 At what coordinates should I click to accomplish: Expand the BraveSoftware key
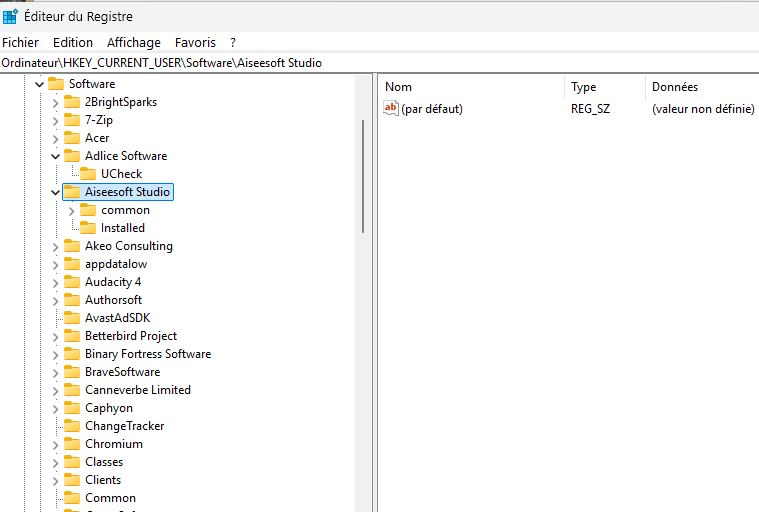click(x=55, y=373)
